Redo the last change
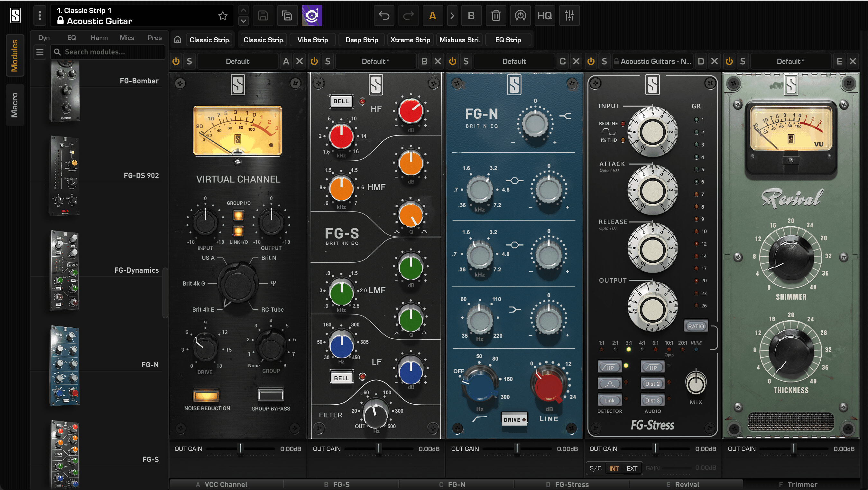Image resolution: width=868 pixels, height=490 pixels. pyautogui.click(x=408, y=15)
